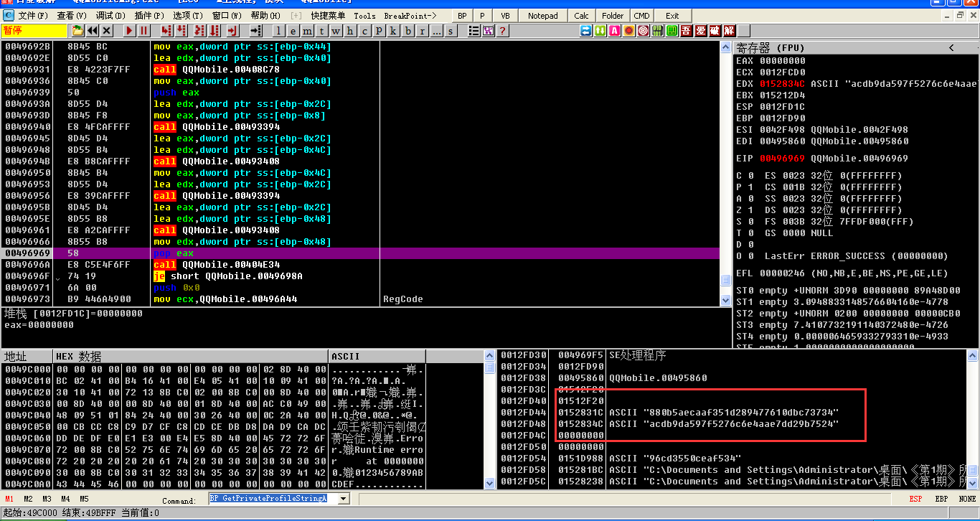This screenshot has width=980, height=521.
Task: Switch stack view to ESP mode
Action: [915, 499]
